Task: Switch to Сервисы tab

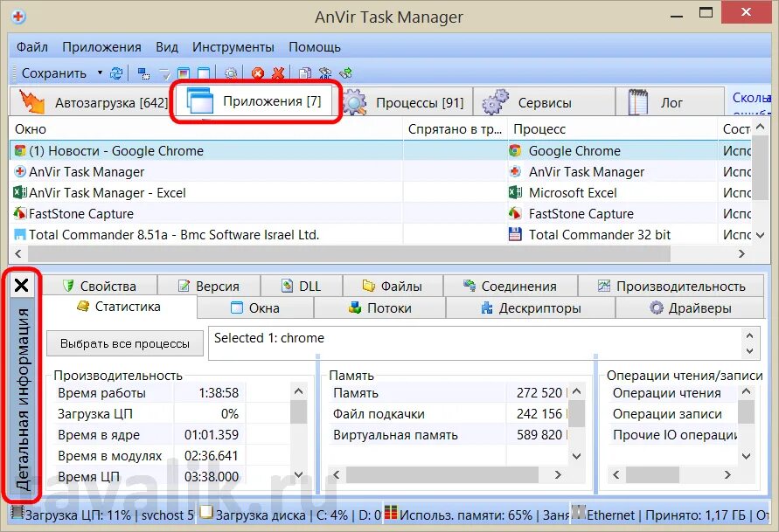Action: click(x=544, y=102)
